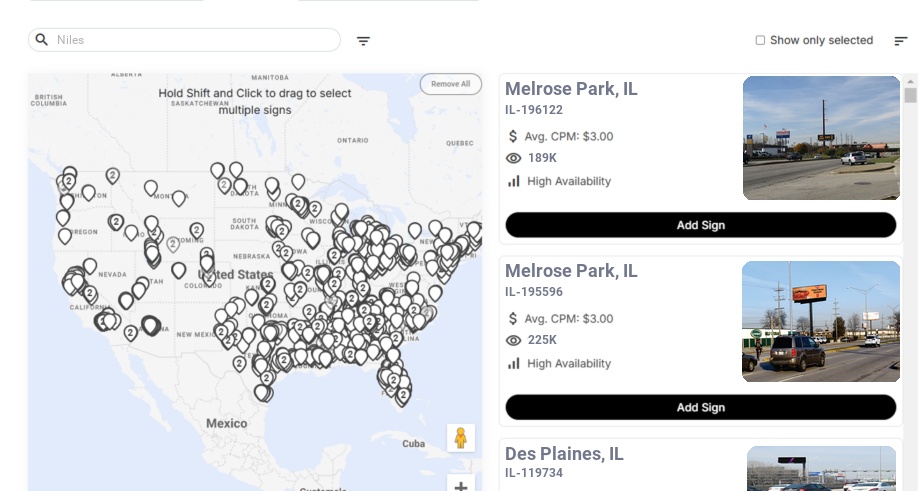This screenshot has height=491, width=920.
Task: Open the Des Plaines IL-119734 photo
Action: pyautogui.click(x=823, y=469)
